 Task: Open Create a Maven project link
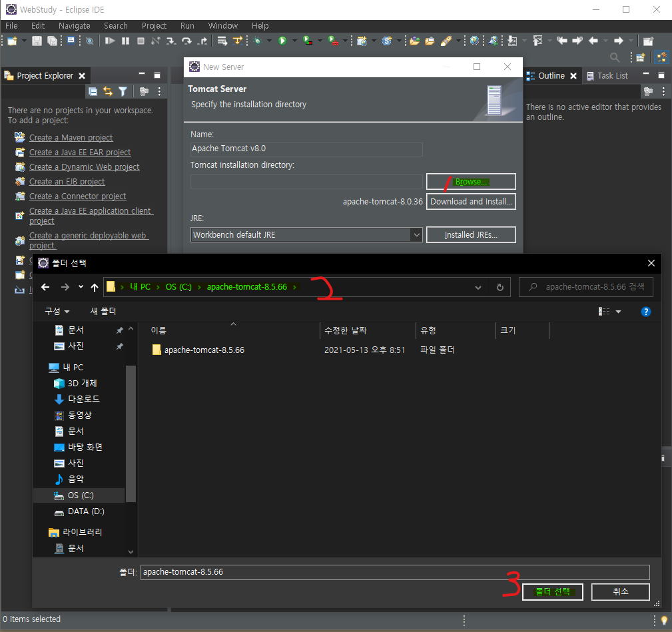(71, 138)
